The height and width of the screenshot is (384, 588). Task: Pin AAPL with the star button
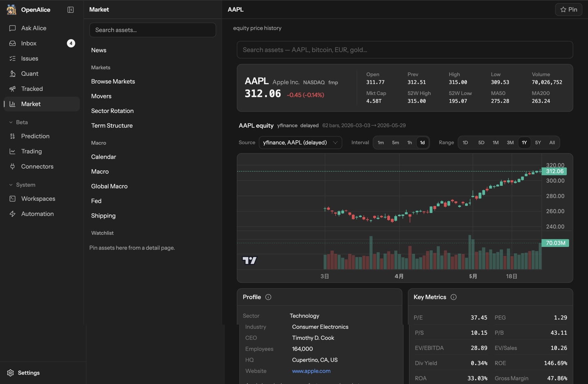tap(568, 9)
